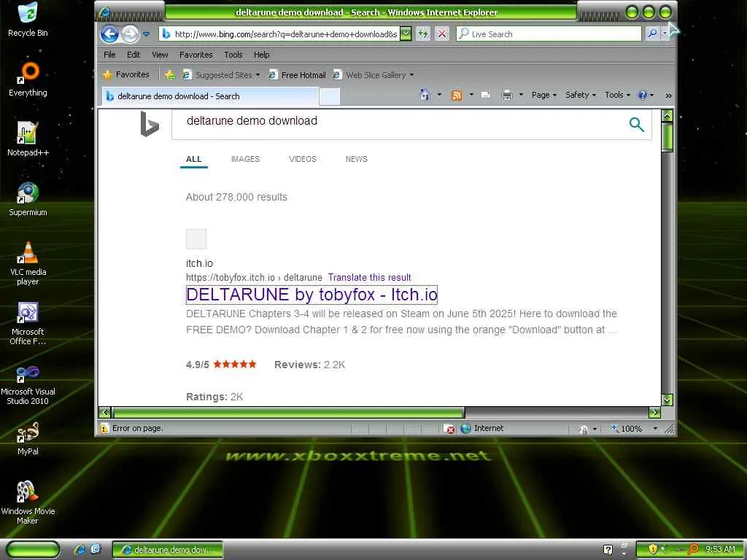Screen dimensions: 747x560
Task: Click the Bing search magnifier icon
Action: [x=636, y=124]
